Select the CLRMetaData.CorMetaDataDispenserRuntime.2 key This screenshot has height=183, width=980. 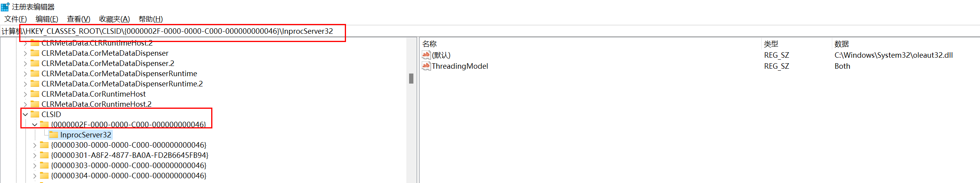[x=122, y=84]
